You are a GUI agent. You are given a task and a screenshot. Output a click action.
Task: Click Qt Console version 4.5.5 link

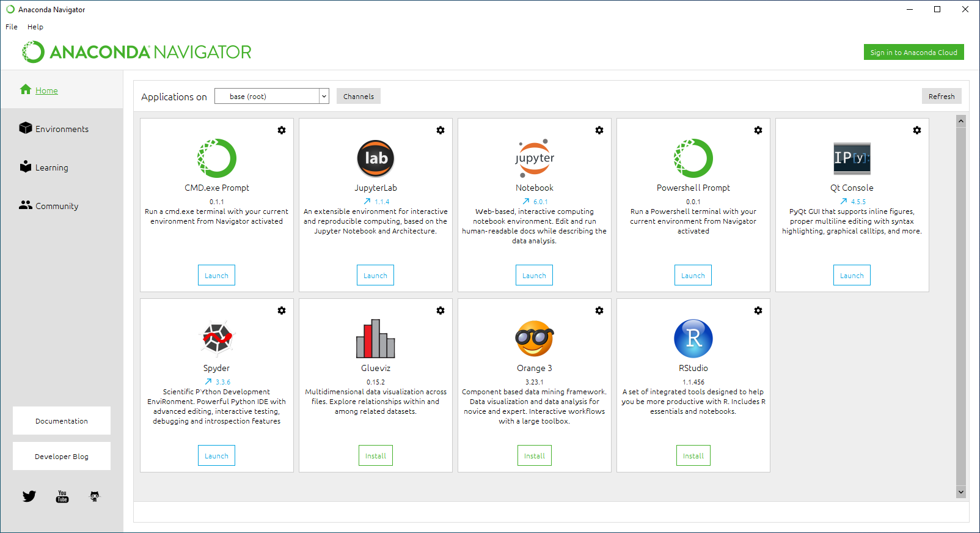pyautogui.click(x=858, y=202)
